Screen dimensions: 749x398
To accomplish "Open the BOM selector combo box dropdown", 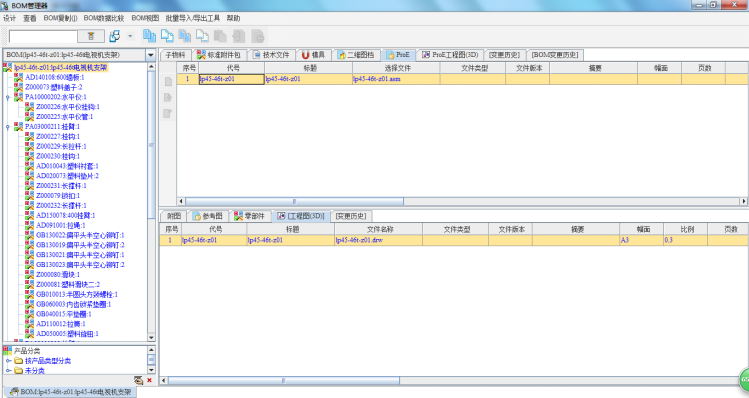I will pos(151,55).
